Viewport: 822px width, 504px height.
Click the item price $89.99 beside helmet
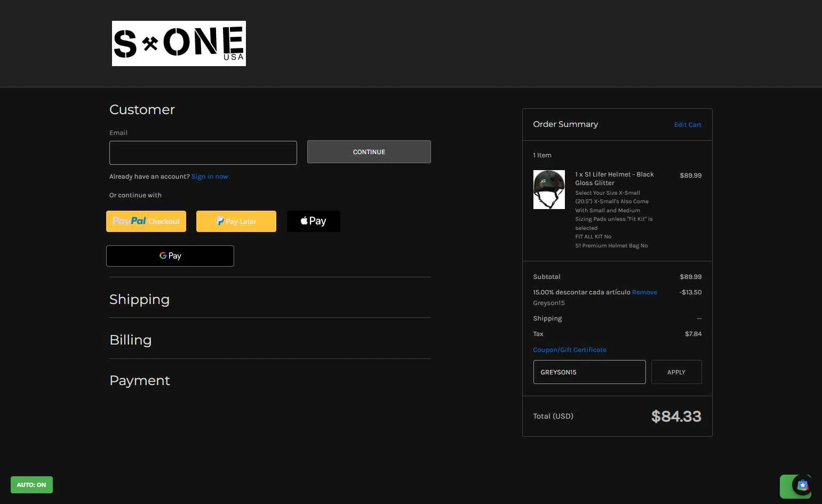[691, 175]
